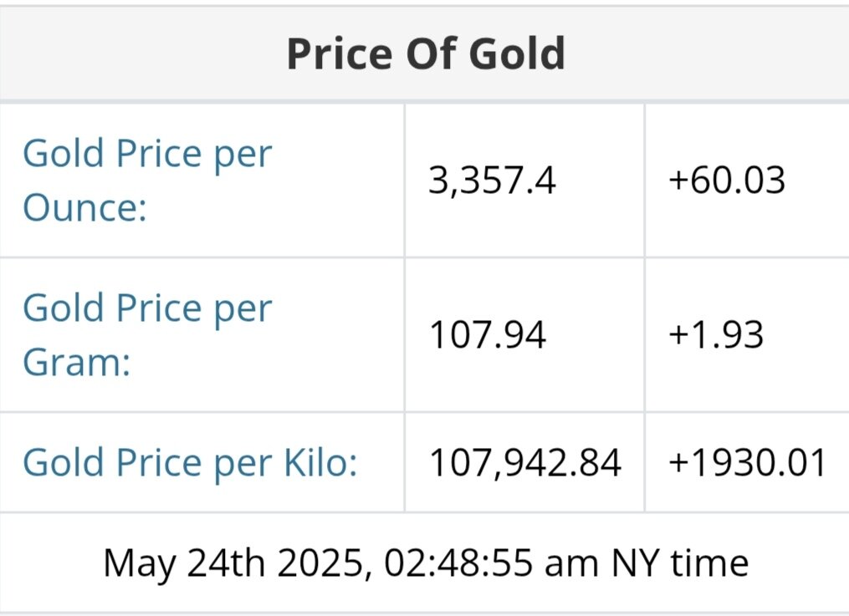Select the 3,357.4 ounce price value

pos(492,180)
